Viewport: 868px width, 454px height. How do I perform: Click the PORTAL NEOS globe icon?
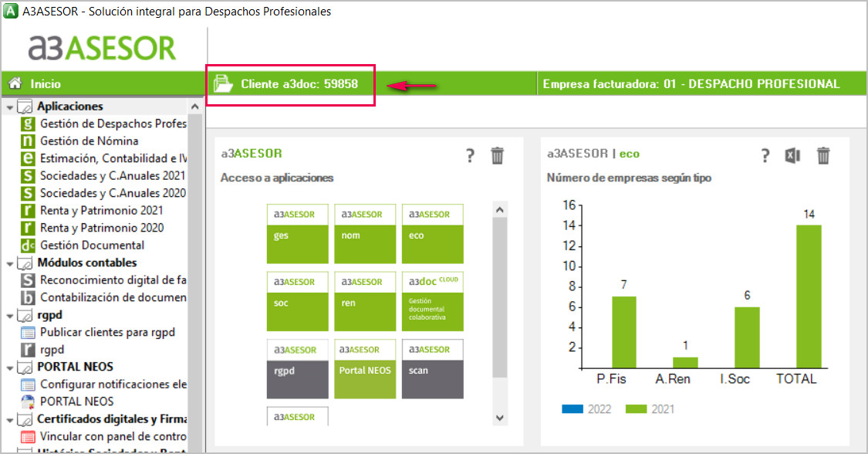click(28, 401)
